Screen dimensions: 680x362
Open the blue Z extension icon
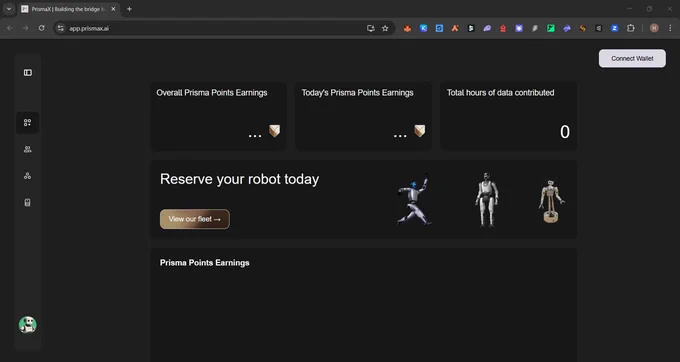[615, 28]
